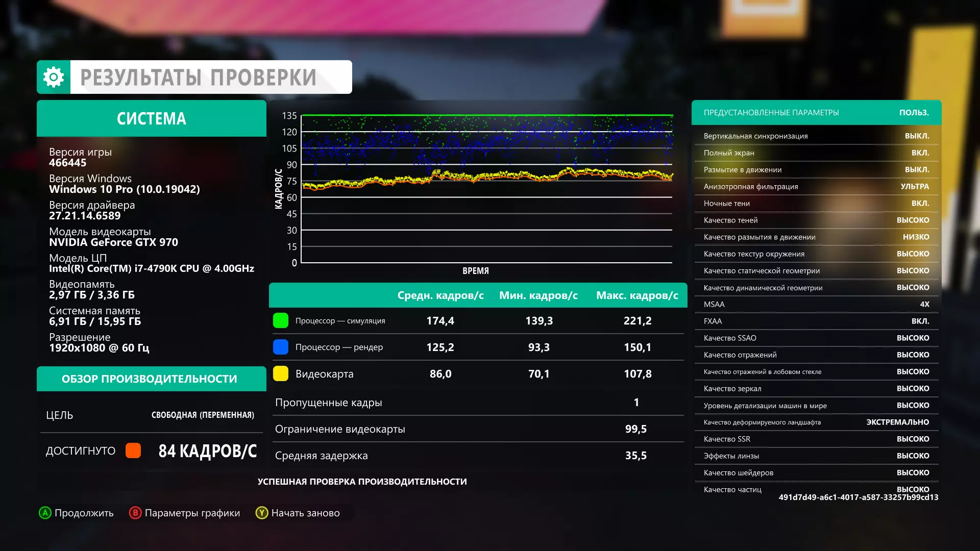Click Начать заново to restart benchmark

coord(298,513)
